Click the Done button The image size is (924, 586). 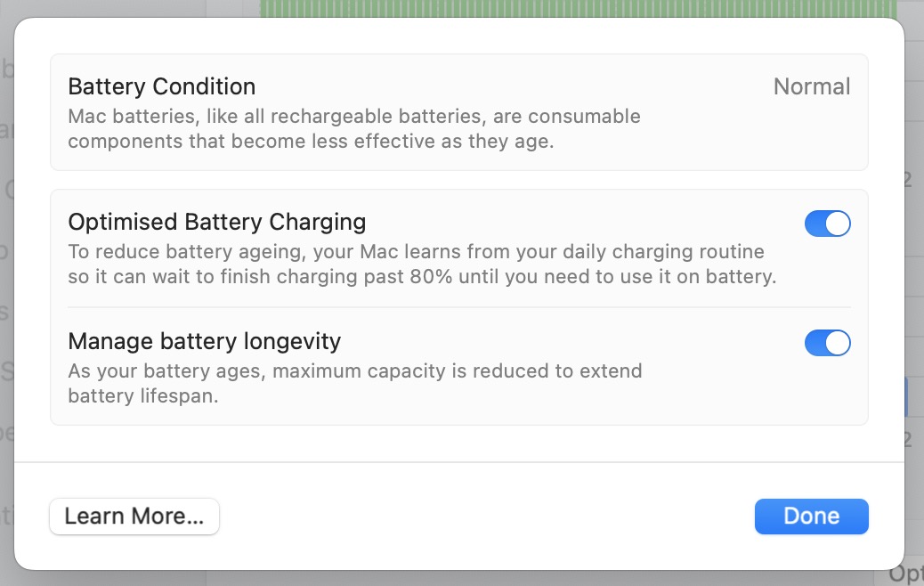[x=811, y=517]
